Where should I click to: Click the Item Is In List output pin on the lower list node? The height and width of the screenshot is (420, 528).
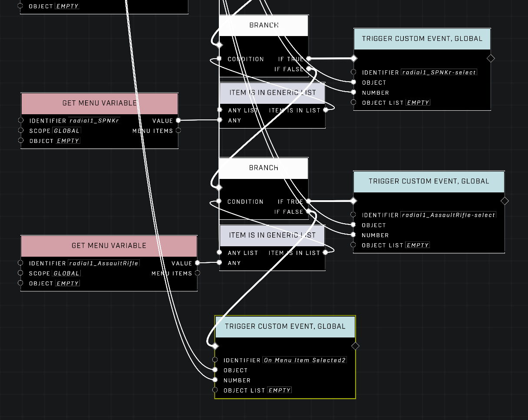click(325, 252)
